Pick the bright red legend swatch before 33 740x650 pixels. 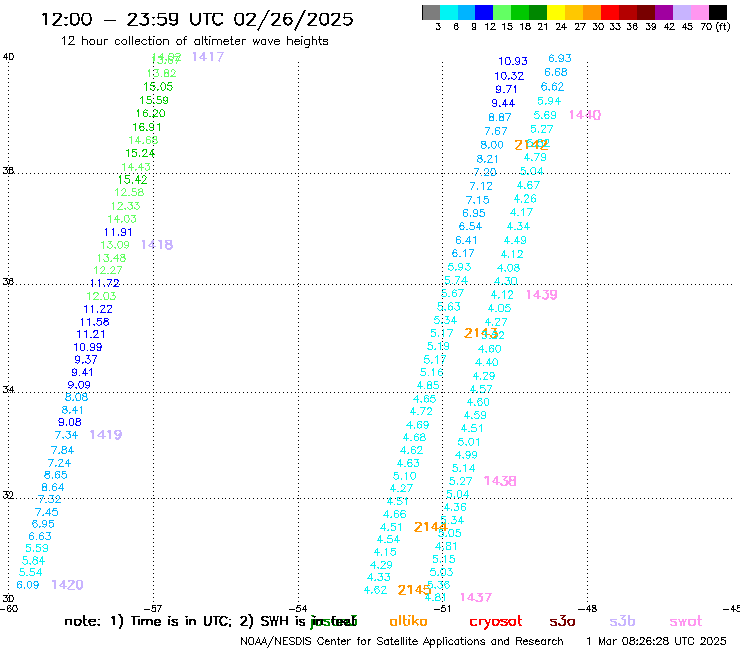click(610, 12)
